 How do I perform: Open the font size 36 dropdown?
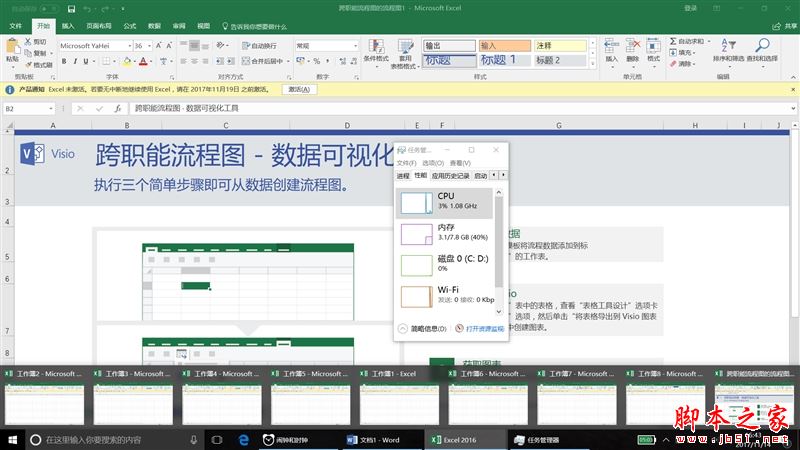point(149,46)
